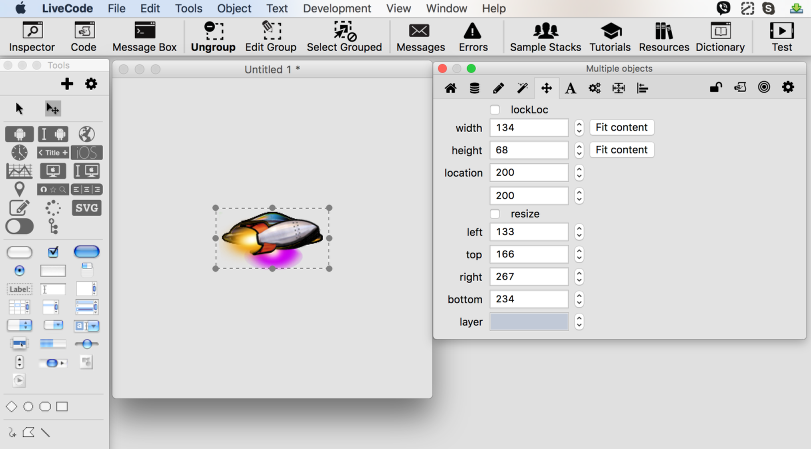This screenshot has height=449, width=811.
Task: Choose the Browser globe widget
Action: (86, 134)
